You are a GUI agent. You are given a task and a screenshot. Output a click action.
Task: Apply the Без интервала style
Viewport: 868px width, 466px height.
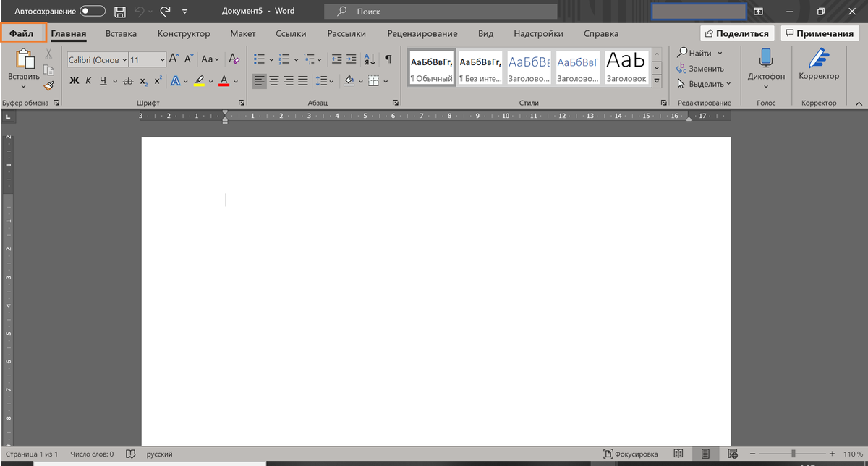480,68
